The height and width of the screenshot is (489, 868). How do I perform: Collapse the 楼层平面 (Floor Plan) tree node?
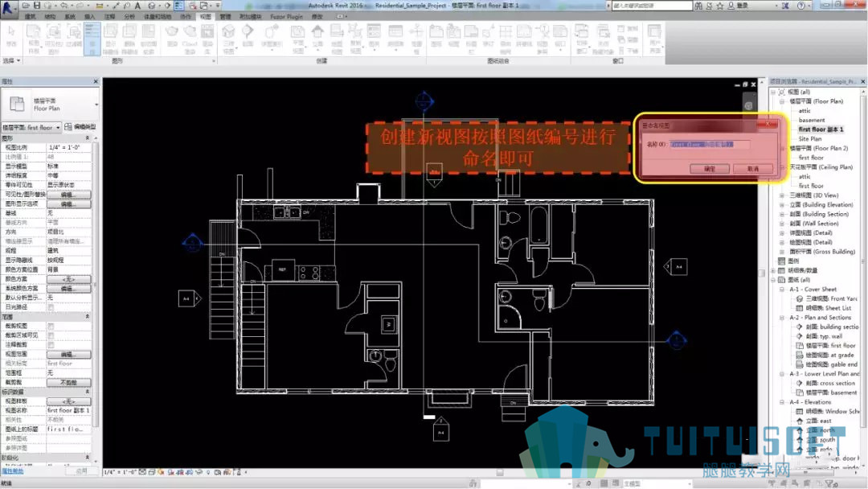click(x=782, y=101)
